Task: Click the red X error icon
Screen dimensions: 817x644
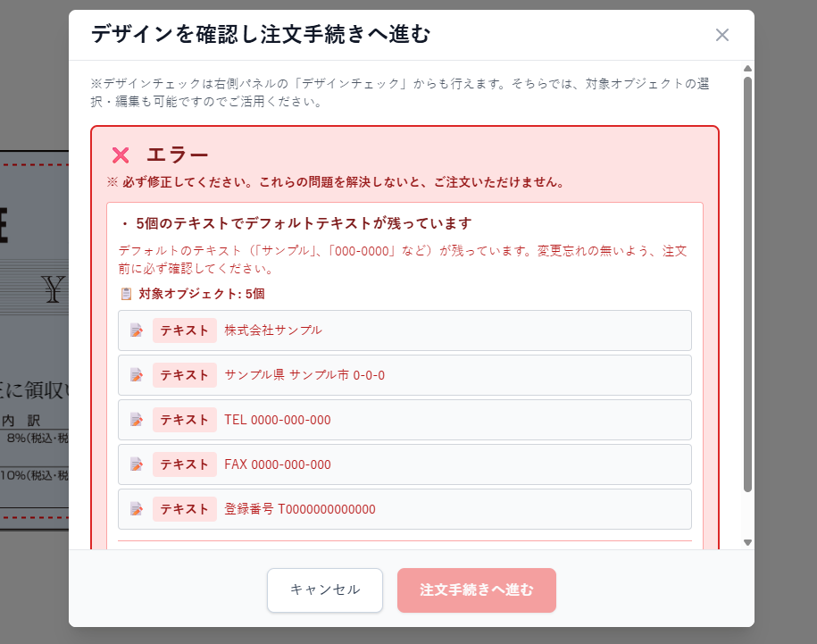Action: click(121, 154)
